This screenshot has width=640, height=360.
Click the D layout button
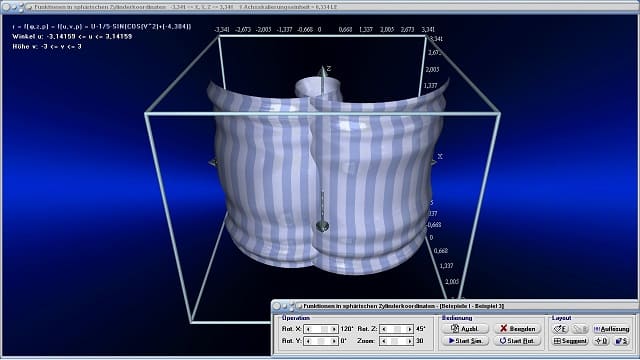coord(601,341)
